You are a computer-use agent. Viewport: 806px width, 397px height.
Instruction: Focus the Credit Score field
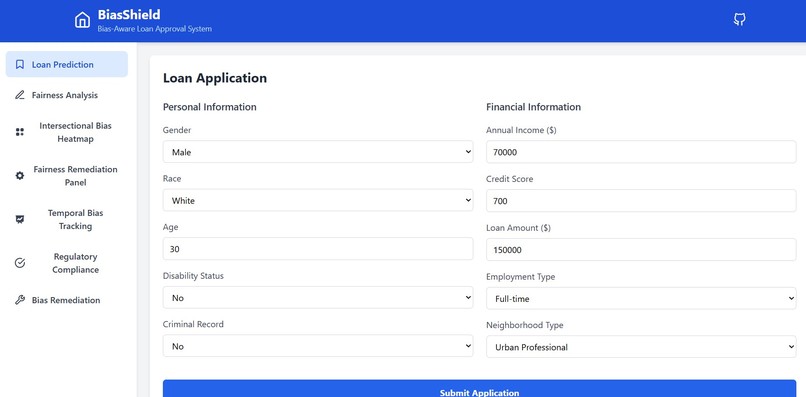tap(641, 201)
